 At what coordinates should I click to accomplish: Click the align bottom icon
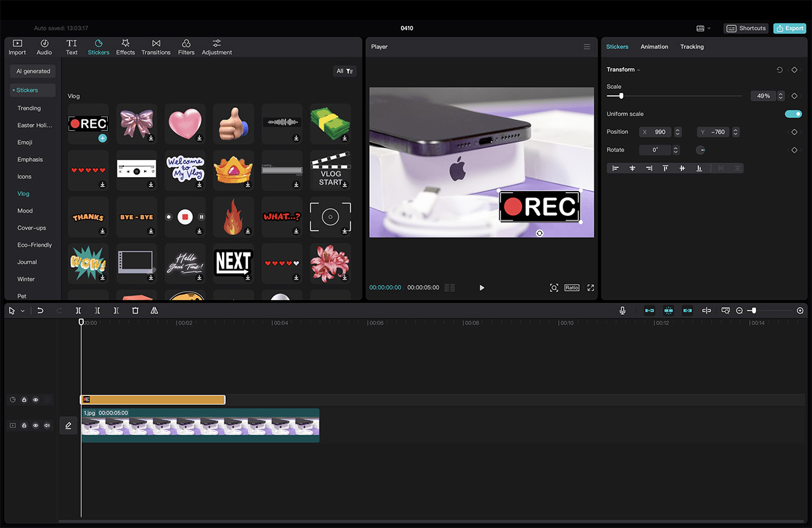[699, 168]
